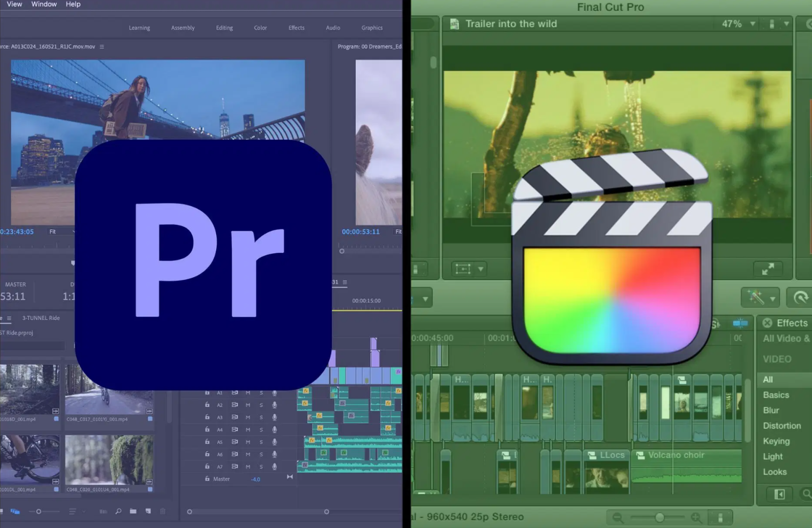Open the Premiere project panel search icon

tap(118, 511)
